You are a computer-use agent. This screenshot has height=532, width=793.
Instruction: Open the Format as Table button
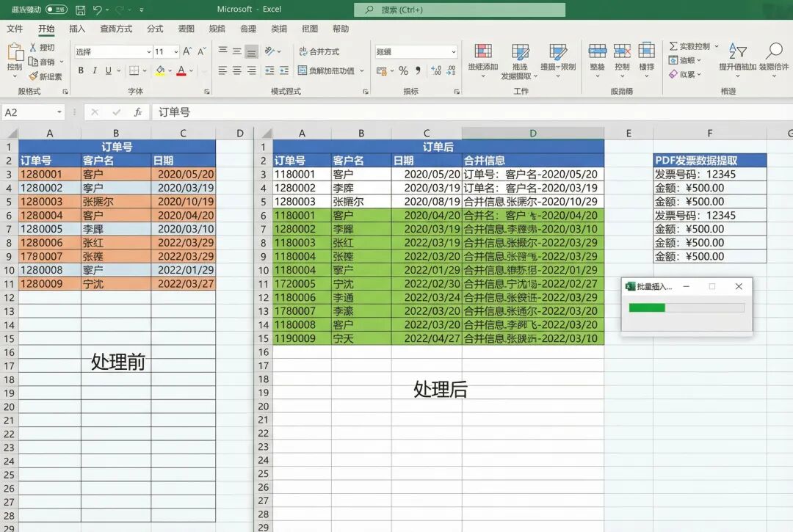pyautogui.click(x=519, y=62)
